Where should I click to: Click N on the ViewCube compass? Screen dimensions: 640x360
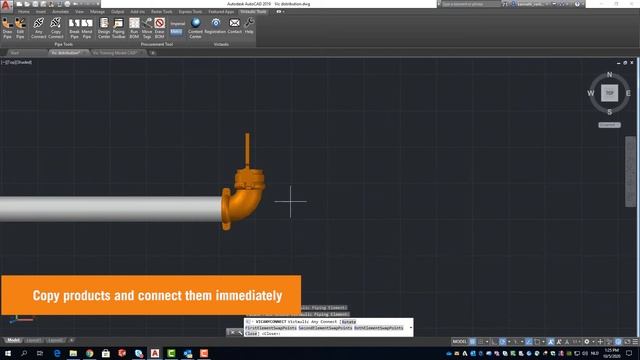(609, 75)
